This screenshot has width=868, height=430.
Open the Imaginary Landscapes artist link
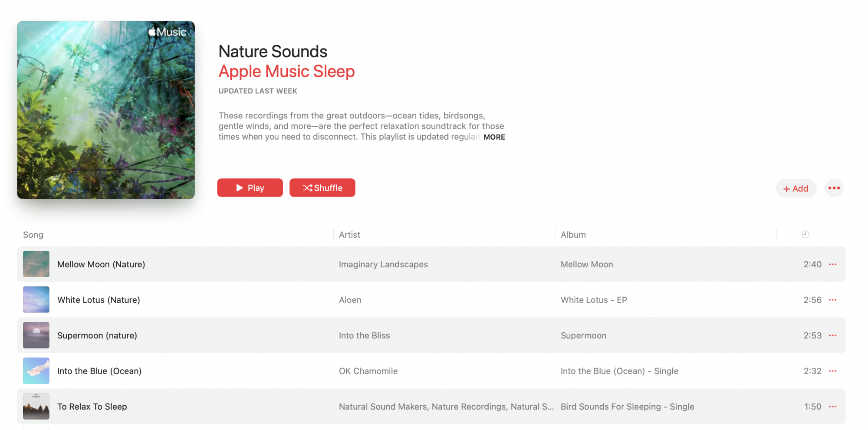tap(383, 264)
